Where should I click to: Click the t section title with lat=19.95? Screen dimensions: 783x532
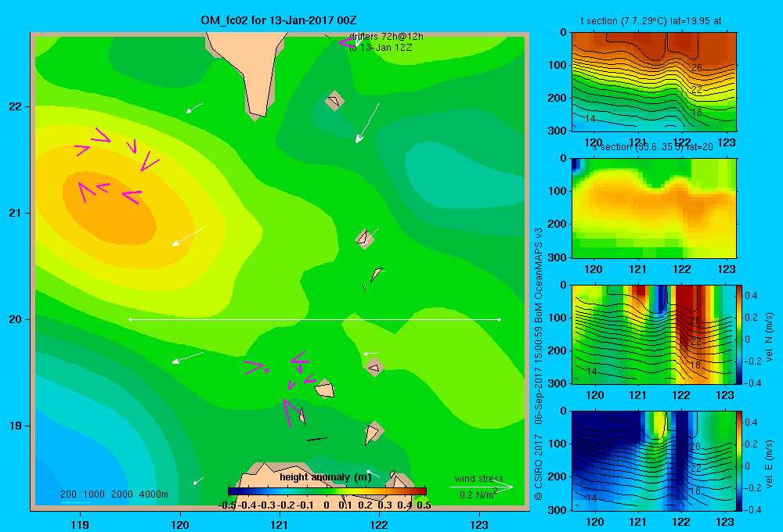(651, 21)
